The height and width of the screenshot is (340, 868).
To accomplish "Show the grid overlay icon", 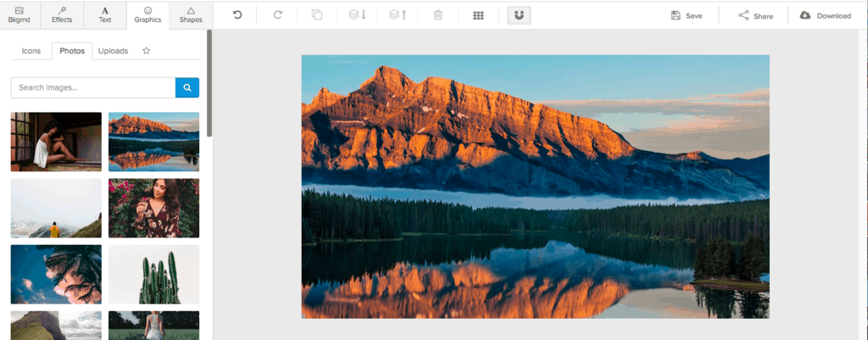I will pyautogui.click(x=478, y=15).
